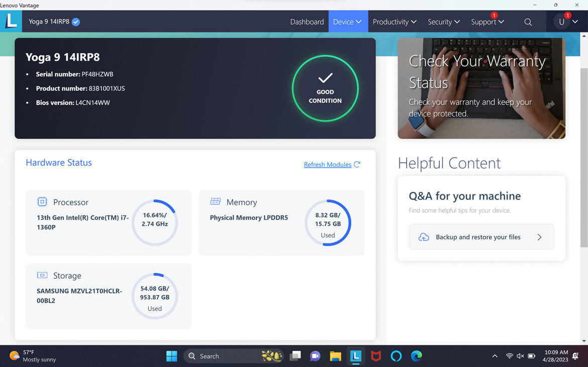This screenshot has height=367, width=588.
Task: Launch the Teams chat taskbar icon
Action: coord(315,356)
